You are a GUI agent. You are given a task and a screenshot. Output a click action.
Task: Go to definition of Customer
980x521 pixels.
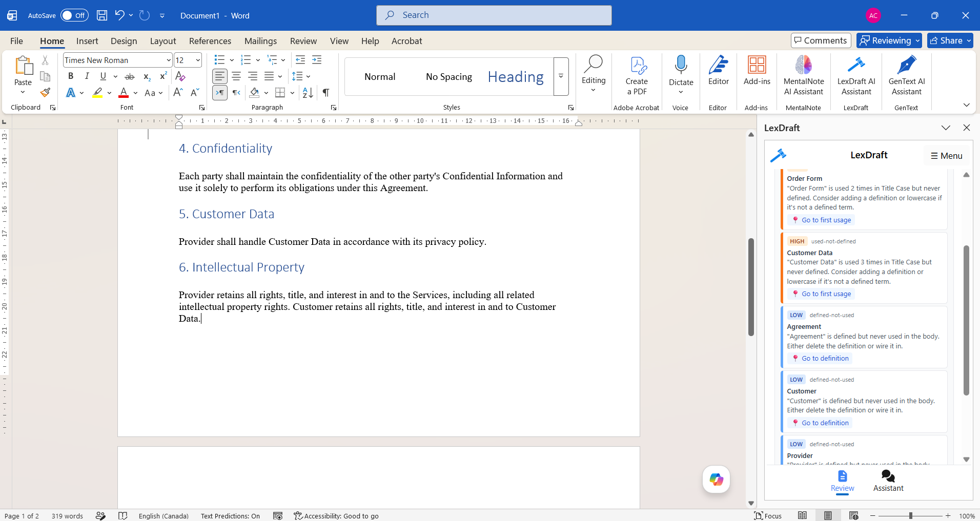coord(820,423)
